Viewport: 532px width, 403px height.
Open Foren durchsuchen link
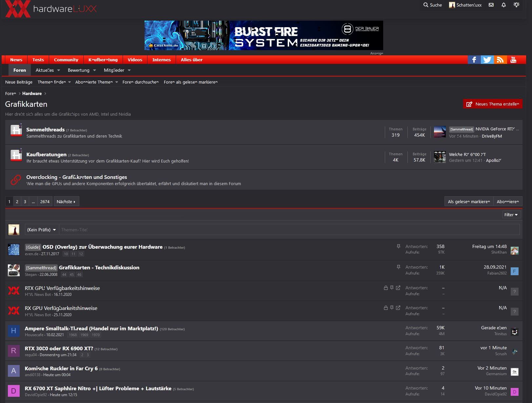(141, 82)
